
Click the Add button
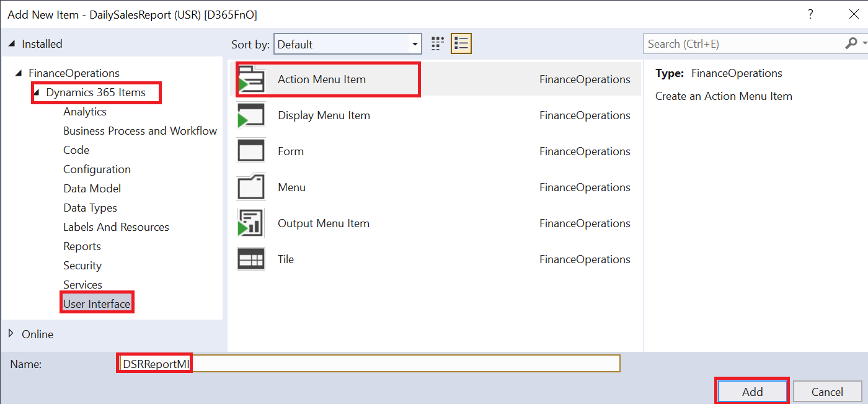click(x=751, y=391)
